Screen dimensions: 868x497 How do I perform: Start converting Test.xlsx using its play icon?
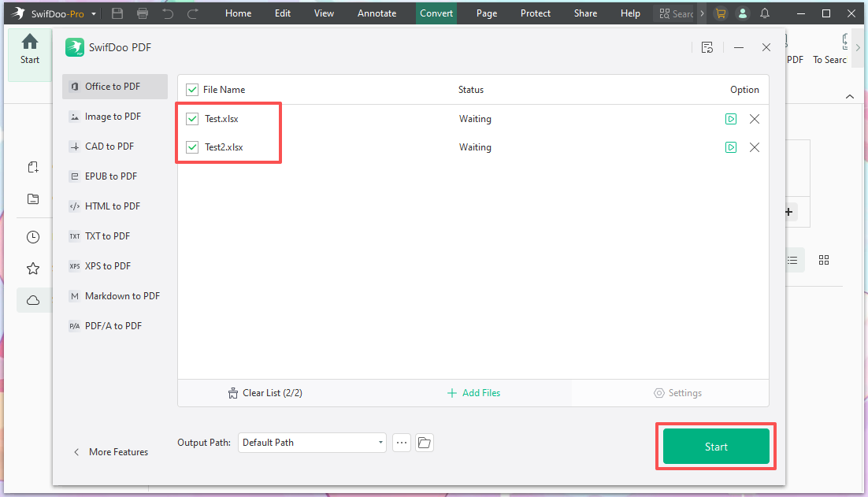tap(731, 118)
